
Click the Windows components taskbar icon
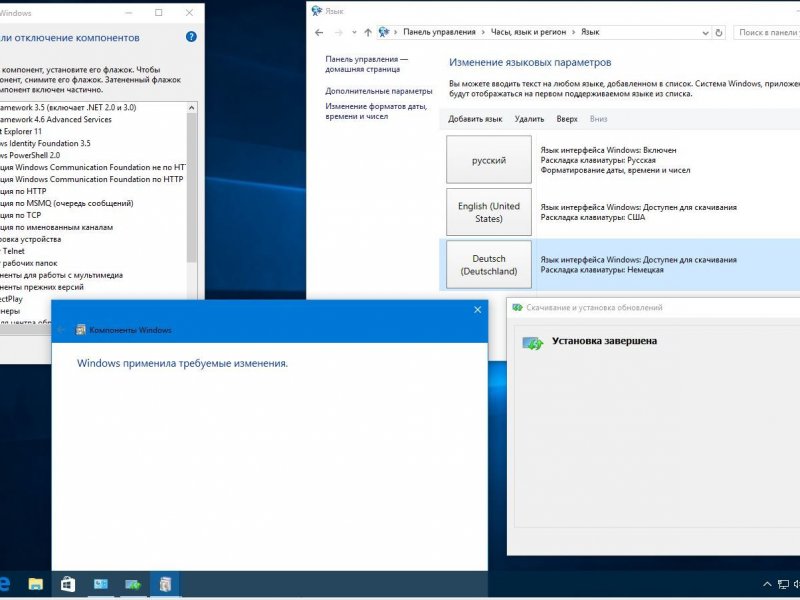165,584
